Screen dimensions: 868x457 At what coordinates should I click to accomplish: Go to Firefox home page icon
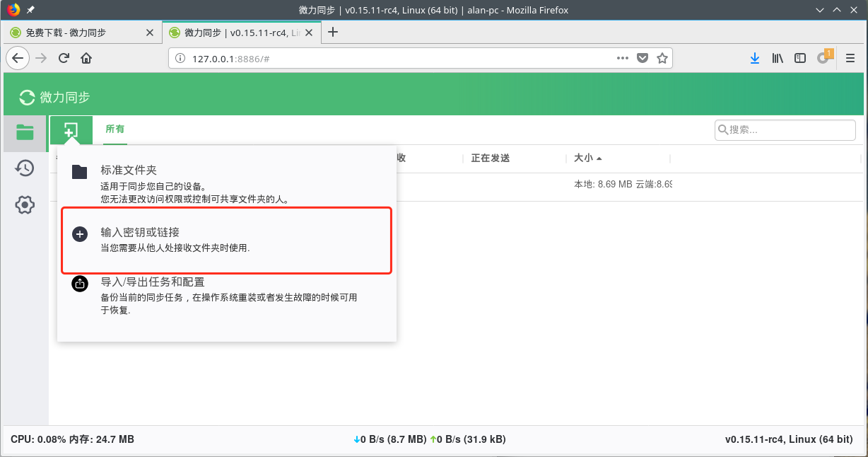pos(86,59)
